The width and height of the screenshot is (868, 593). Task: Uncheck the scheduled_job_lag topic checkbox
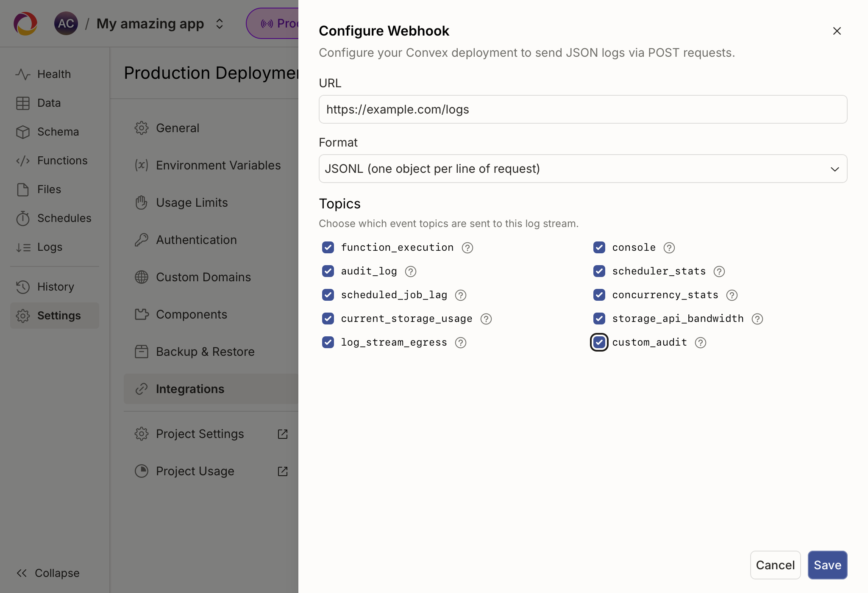(328, 295)
